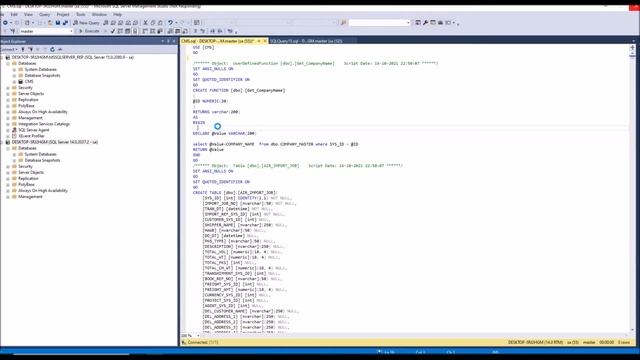Viewport: 640px width, 360px height.
Task: Expand System Databases under first server
Action: click(14, 70)
